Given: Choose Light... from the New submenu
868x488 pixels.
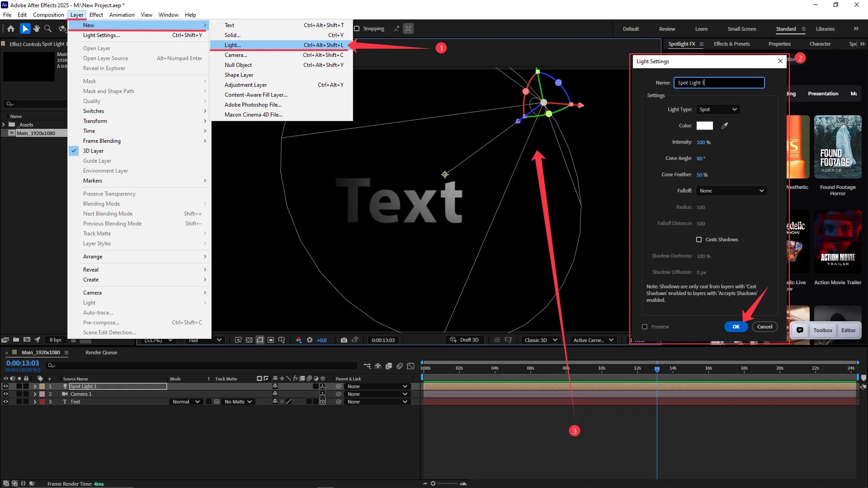Looking at the screenshot, I should [281, 45].
